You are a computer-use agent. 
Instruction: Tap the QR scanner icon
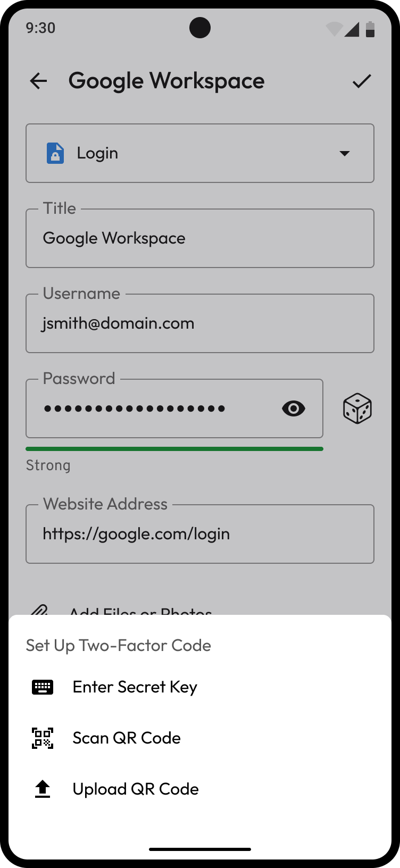point(43,738)
